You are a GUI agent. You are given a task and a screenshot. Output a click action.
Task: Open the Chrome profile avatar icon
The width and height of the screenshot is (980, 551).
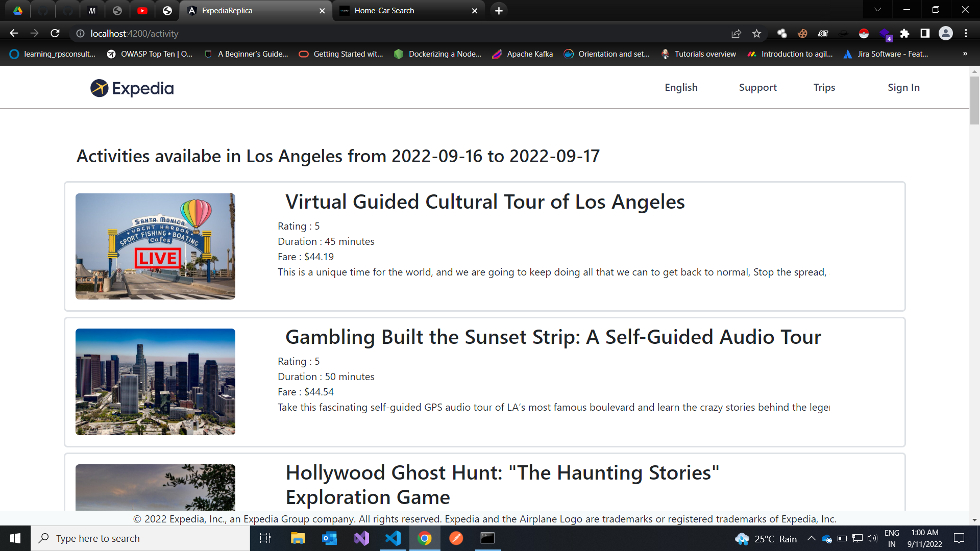(945, 34)
